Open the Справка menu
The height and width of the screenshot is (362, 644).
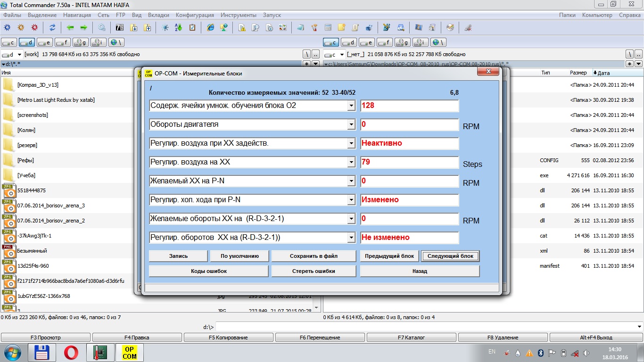[629, 15]
